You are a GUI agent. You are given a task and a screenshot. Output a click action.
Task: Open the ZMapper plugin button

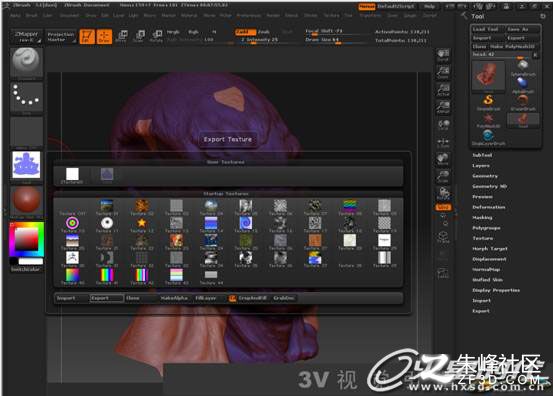click(x=26, y=37)
